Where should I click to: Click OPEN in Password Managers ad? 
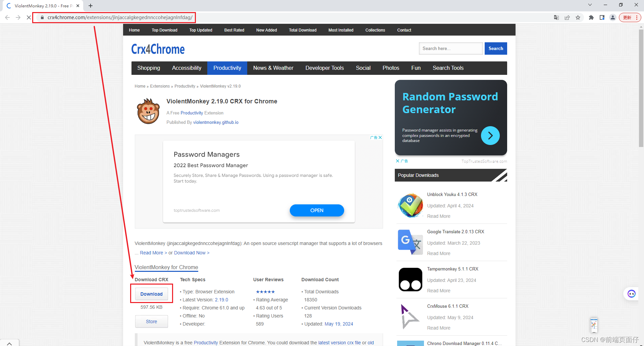(x=317, y=210)
